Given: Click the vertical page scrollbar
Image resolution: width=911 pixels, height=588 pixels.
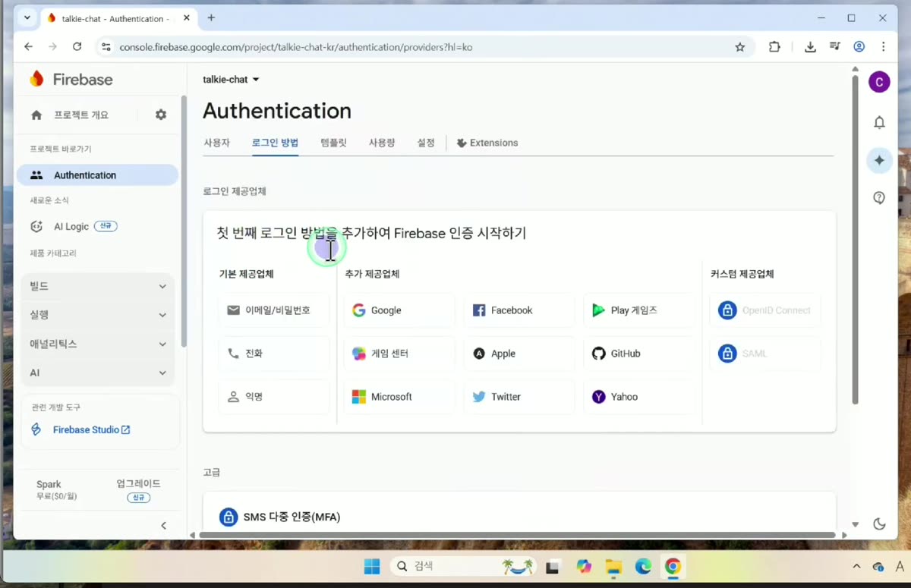Looking at the screenshot, I should 856,238.
